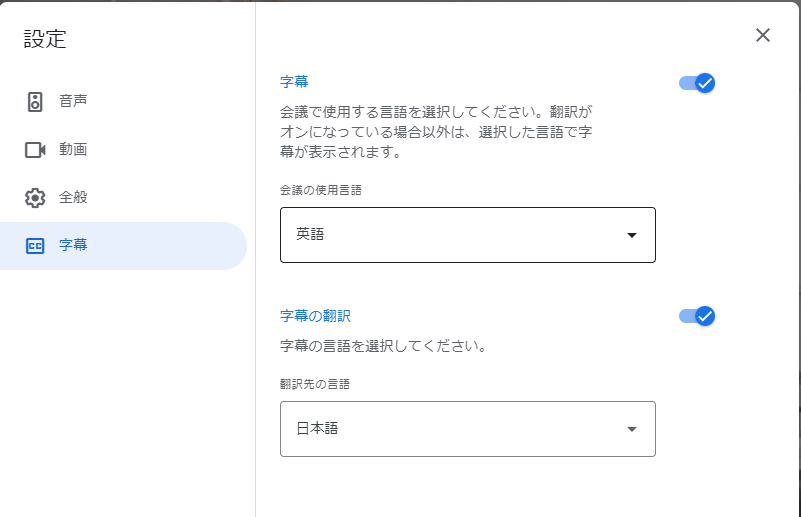Click the 設定 title text
This screenshot has width=801, height=517.
pyautogui.click(x=45, y=39)
